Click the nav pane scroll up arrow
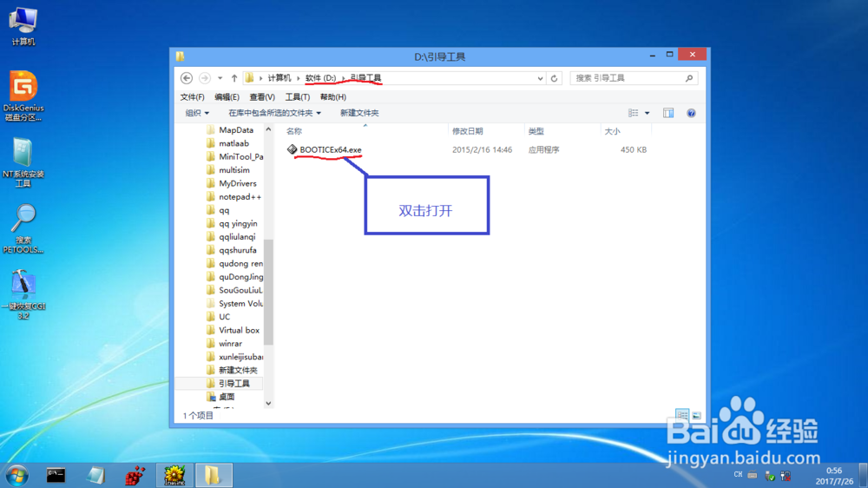 click(268, 129)
